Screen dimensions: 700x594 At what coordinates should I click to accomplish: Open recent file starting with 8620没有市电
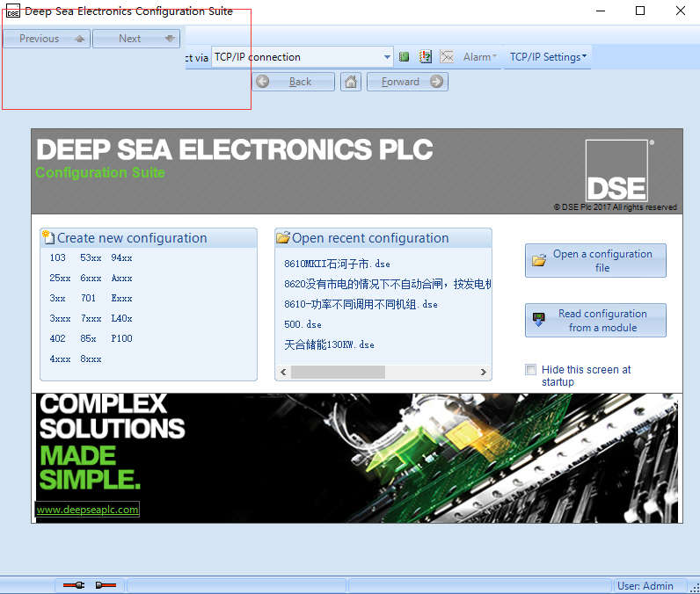pyautogui.click(x=388, y=284)
